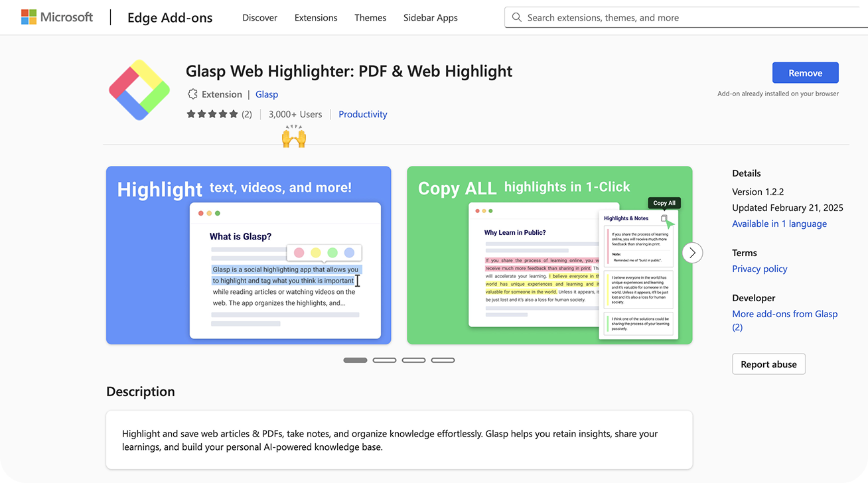Viewport: 868px width, 483px height.
Task: Click the five-star rating
Action: [212, 114]
